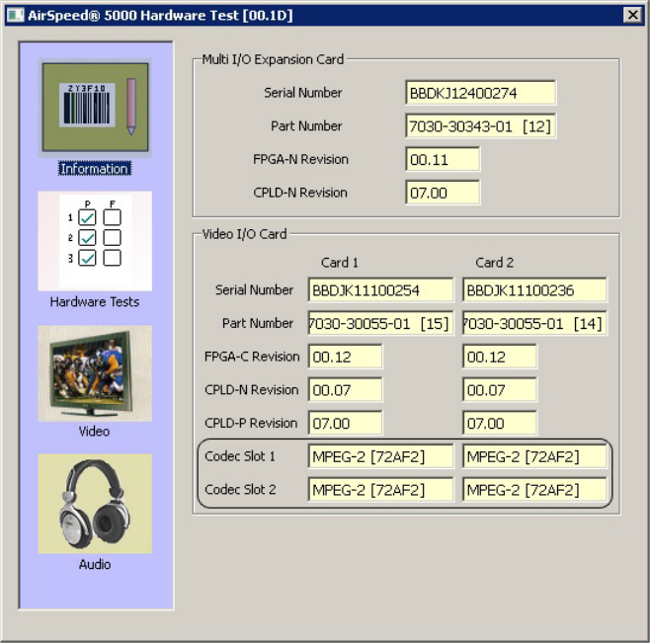This screenshot has width=651, height=644.
Task: Click the application icon in the title bar
Action: [16, 16]
